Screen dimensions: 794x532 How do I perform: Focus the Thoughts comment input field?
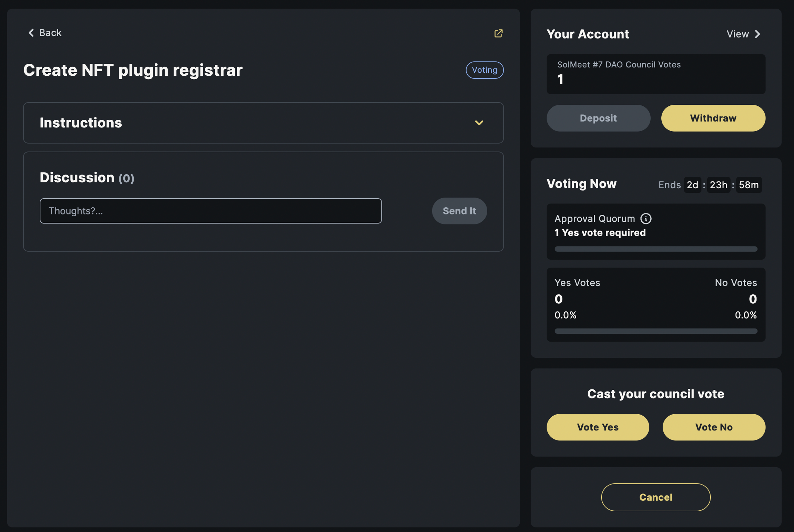click(211, 211)
